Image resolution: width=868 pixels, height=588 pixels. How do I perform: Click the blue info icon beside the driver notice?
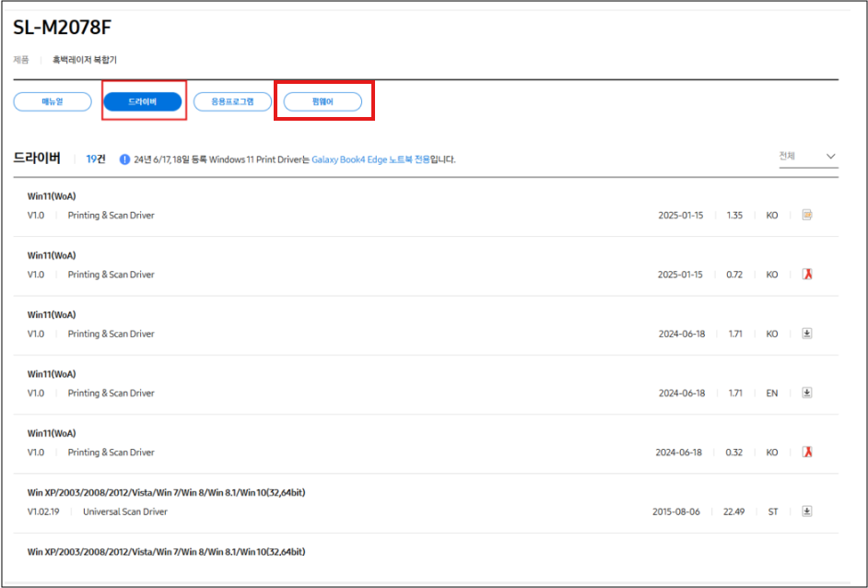pos(124,159)
